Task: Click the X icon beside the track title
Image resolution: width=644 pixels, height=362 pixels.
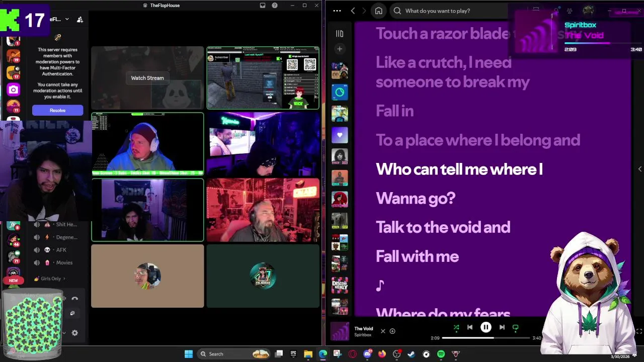Action: coord(383,331)
